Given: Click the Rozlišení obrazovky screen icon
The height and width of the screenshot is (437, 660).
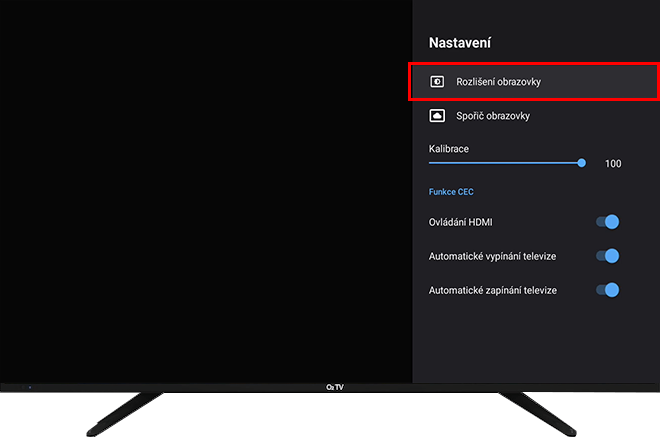Looking at the screenshot, I should (437, 81).
